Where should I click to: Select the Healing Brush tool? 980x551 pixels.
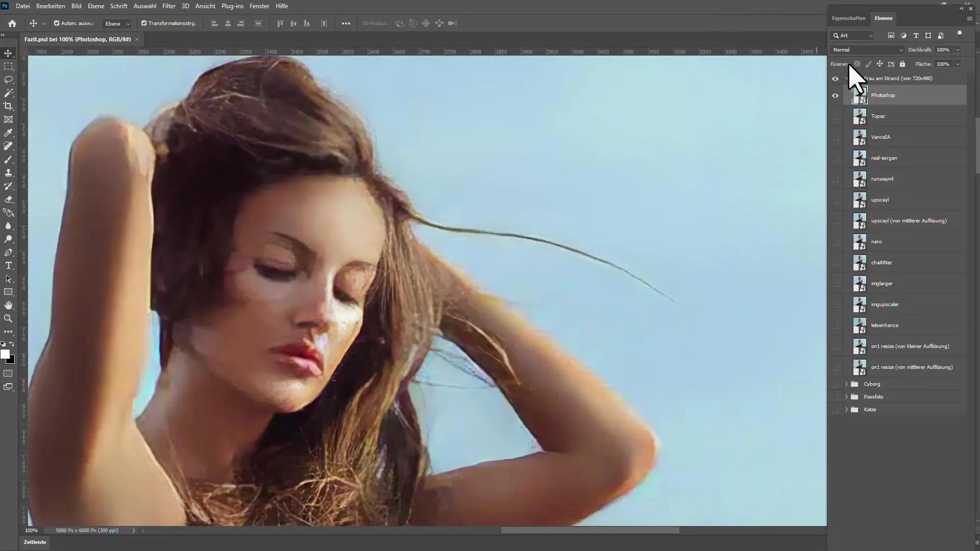(x=9, y=146)
